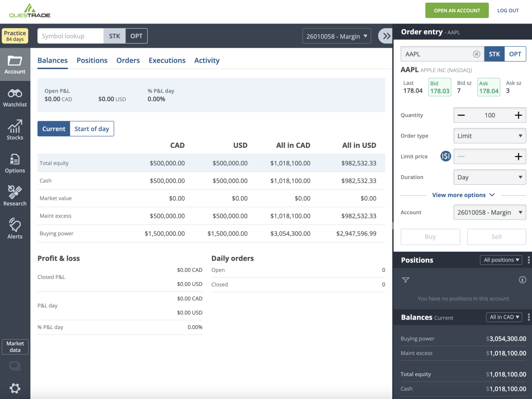Switch to the Activity tab
The width and height of the screenshot is (532, 399).
[x=207, y=61]
